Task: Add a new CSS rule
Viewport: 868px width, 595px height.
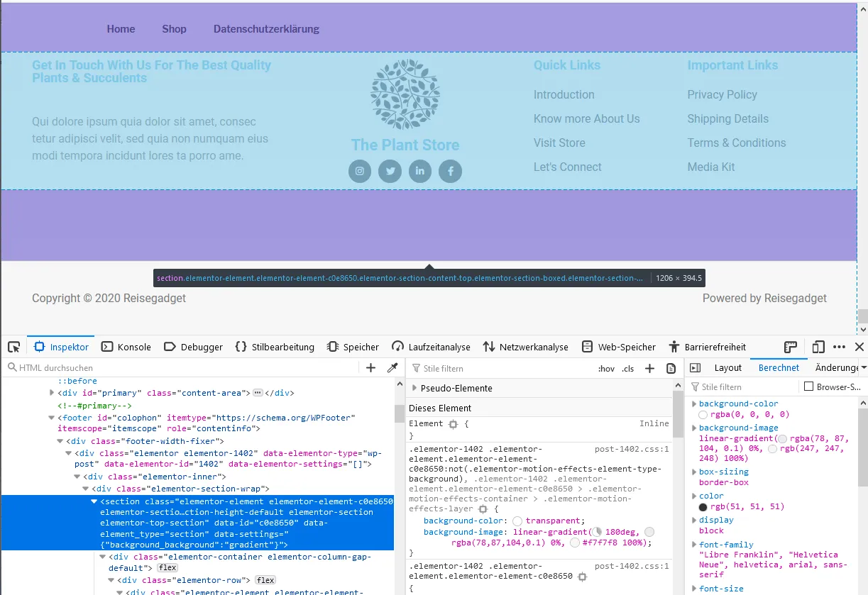Action: (x=649, y=368)
